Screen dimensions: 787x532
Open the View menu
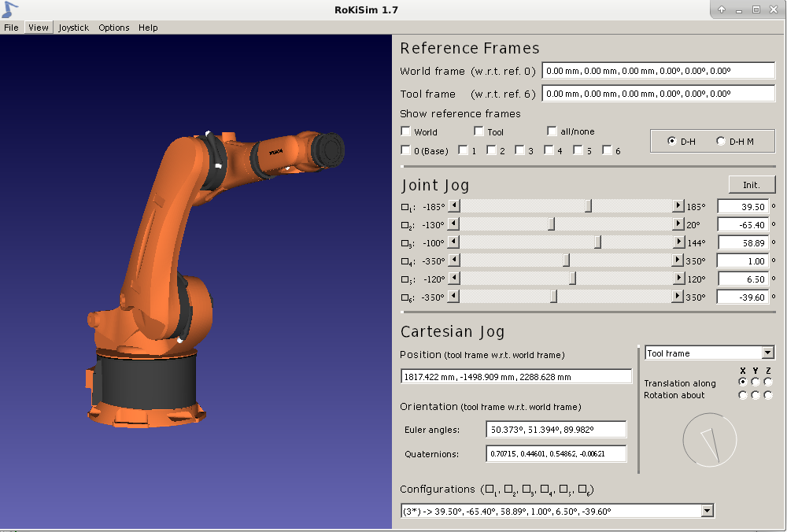click(x=38, y=28)
